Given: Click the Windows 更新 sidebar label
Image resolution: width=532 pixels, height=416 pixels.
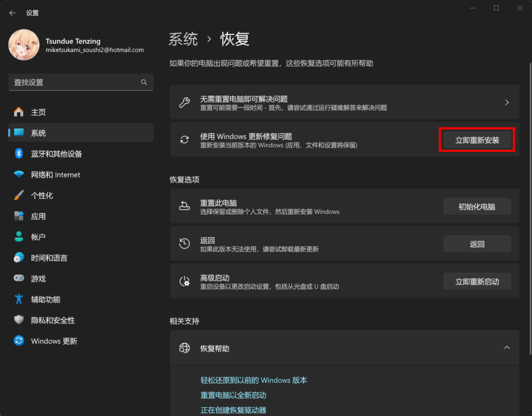Looking at the screenshot, I should click(x=54, y=341).
